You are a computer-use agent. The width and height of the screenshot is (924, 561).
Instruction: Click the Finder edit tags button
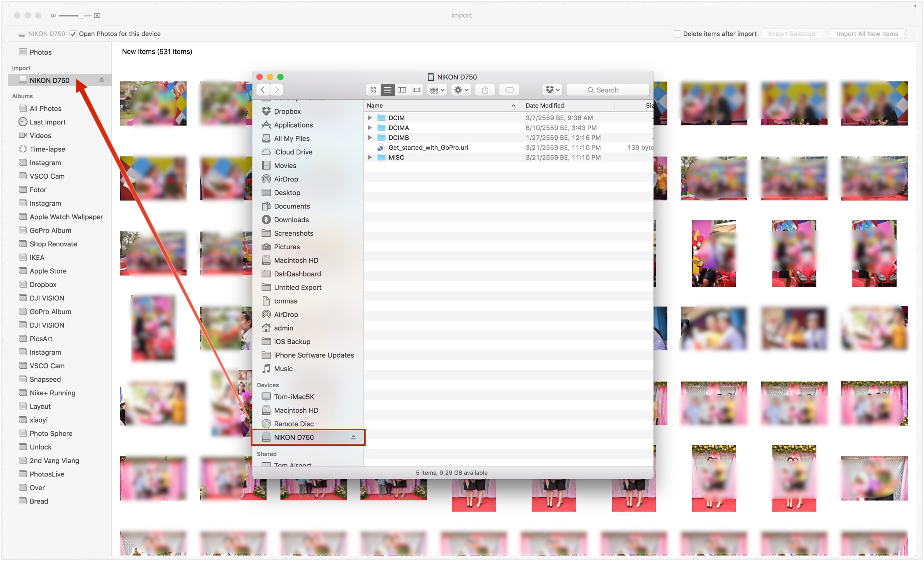tap(509, 90)
